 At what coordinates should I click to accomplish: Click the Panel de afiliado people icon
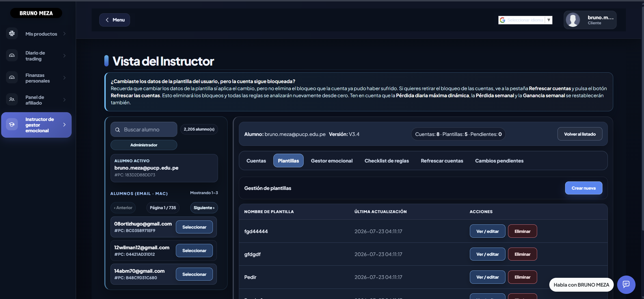12,99
